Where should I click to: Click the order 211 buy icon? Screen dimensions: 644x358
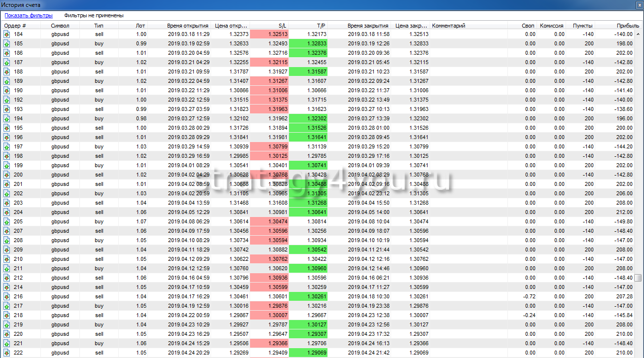coord(6,269)
